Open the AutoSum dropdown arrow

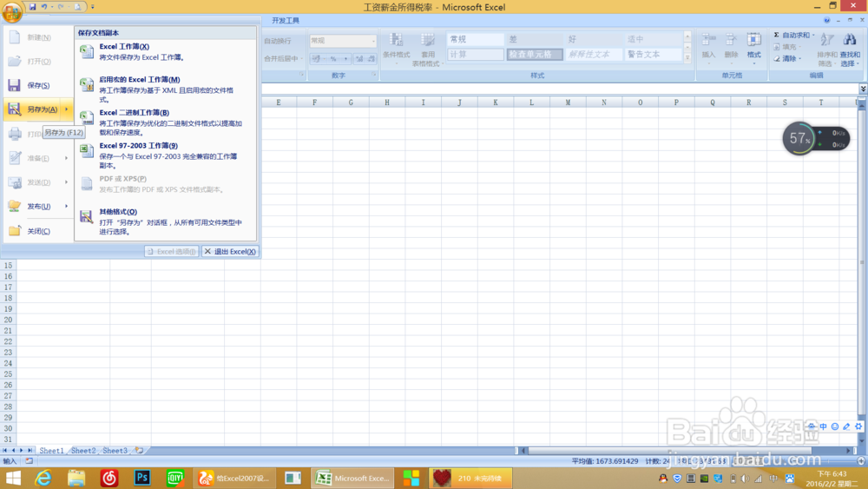814,35
